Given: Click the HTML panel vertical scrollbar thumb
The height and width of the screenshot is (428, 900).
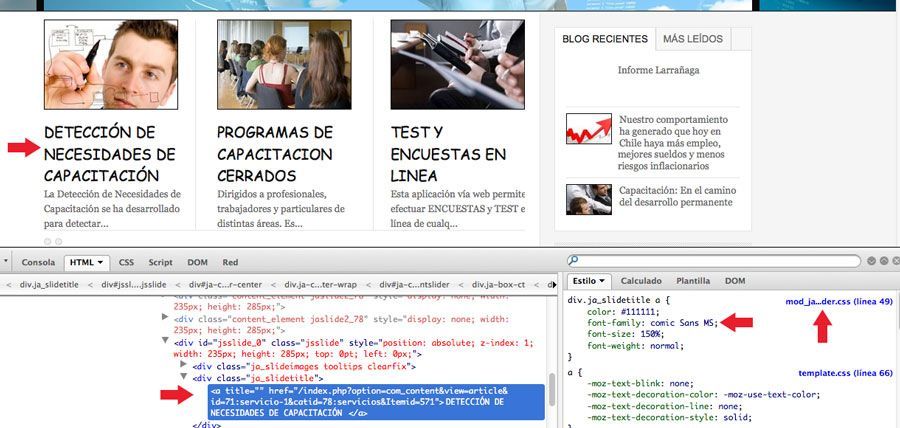Looking at the screenshot, I should 552,390.
